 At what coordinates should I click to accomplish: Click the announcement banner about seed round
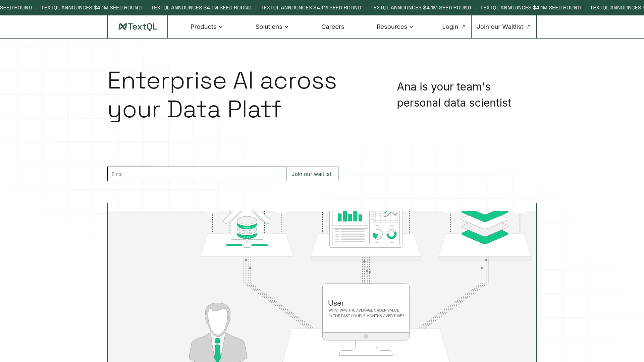point(322,7)
